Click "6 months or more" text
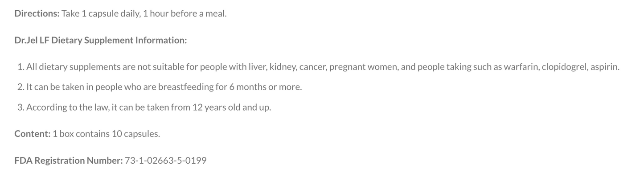The width and height of the screenshot is (644, 194). [265, 87]
